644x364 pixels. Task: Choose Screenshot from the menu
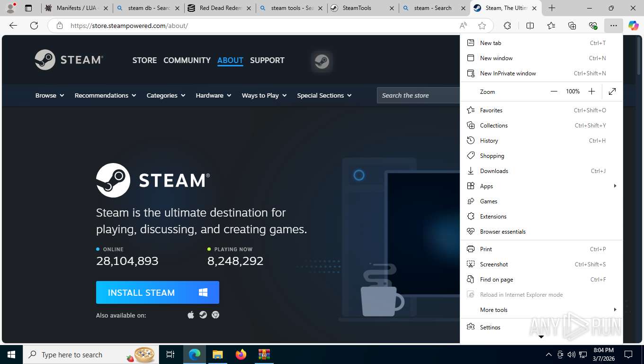[x=541, y=264]
